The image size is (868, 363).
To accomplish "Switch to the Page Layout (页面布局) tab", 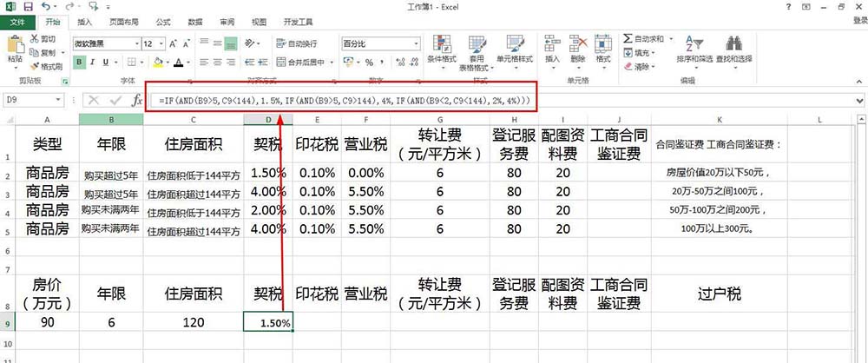I will [123, 23].
